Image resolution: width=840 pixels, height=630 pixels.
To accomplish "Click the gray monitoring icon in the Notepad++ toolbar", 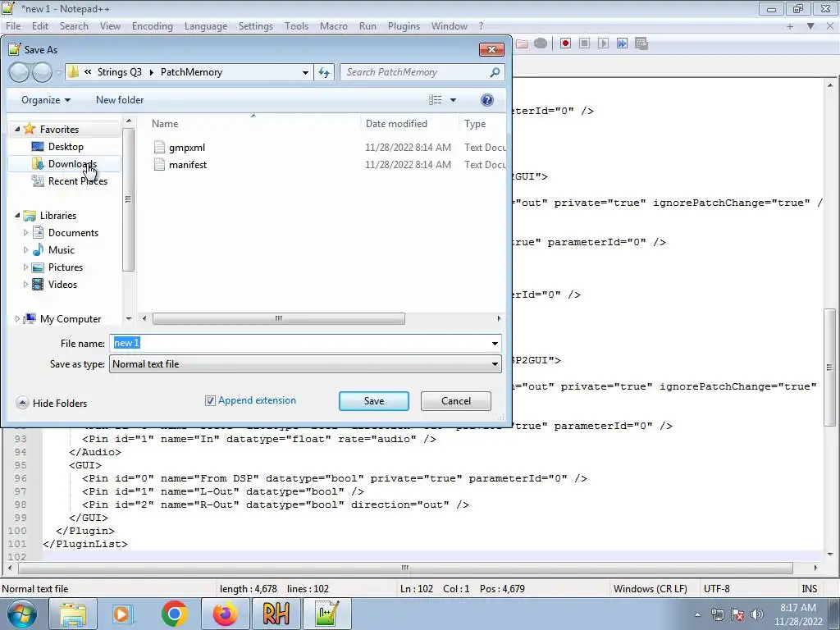I will coord(541,43).
